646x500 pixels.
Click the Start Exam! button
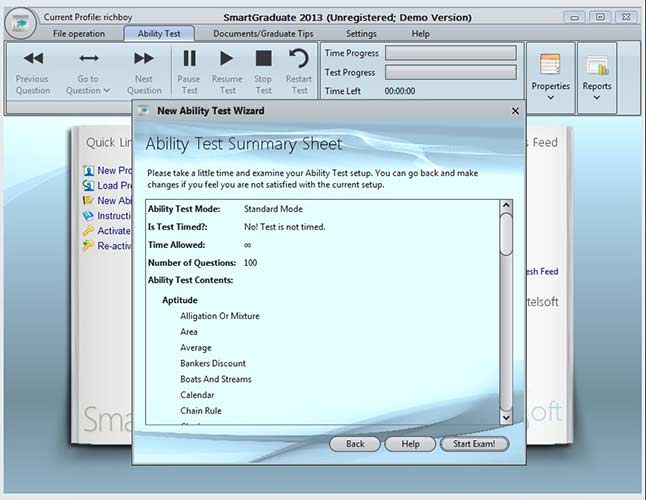[474, 444]
